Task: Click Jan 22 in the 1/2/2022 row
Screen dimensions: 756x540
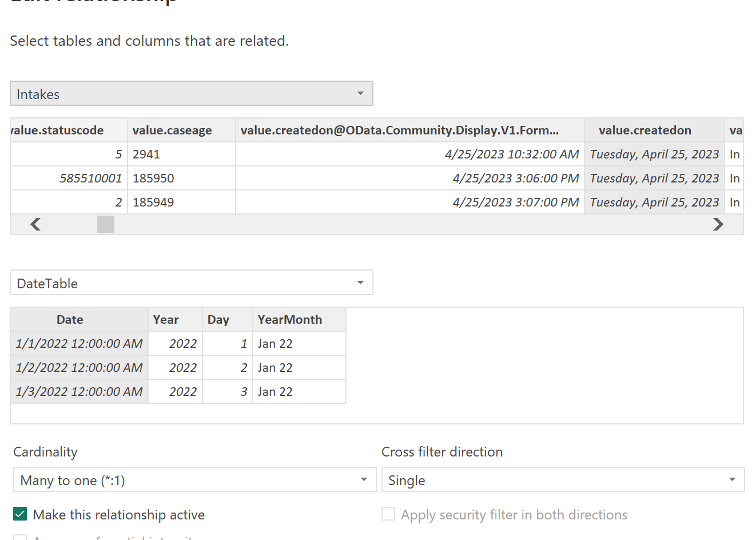Action: tap(299, 368)
